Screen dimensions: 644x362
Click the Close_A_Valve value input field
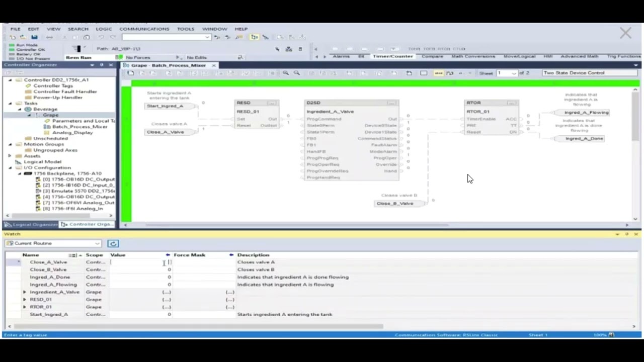[x=141, y=262]
